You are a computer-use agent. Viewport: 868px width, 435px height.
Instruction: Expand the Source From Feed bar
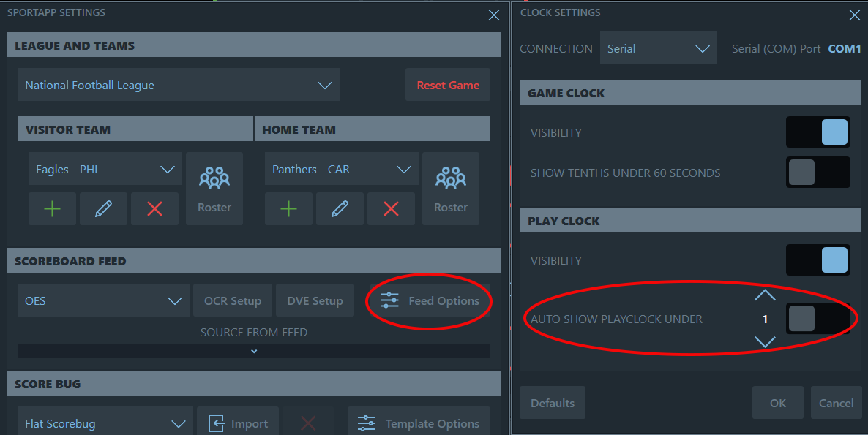(253, 350)
